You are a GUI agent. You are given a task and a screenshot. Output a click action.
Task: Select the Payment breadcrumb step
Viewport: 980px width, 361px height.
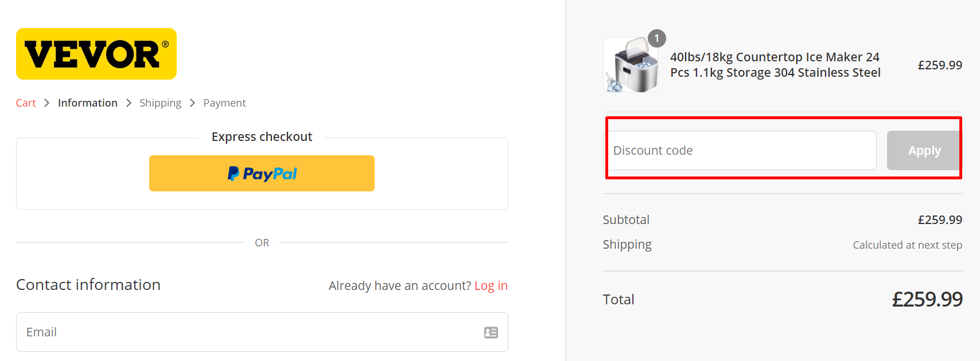point(224,103)
